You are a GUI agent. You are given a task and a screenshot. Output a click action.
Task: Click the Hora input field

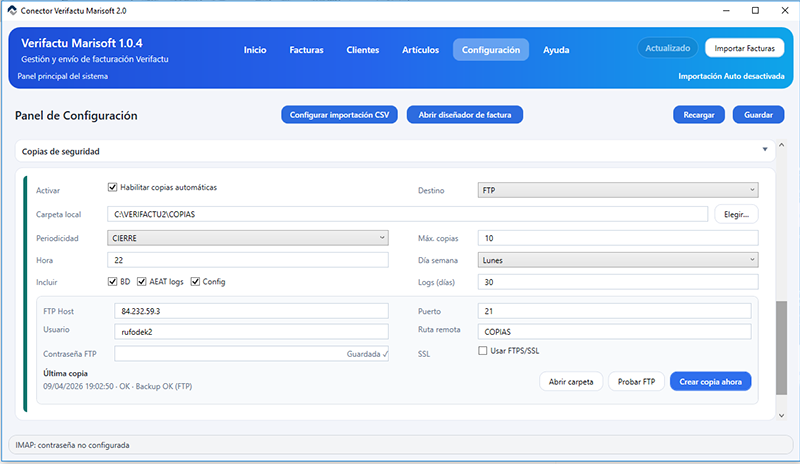[x=248, y=260]
